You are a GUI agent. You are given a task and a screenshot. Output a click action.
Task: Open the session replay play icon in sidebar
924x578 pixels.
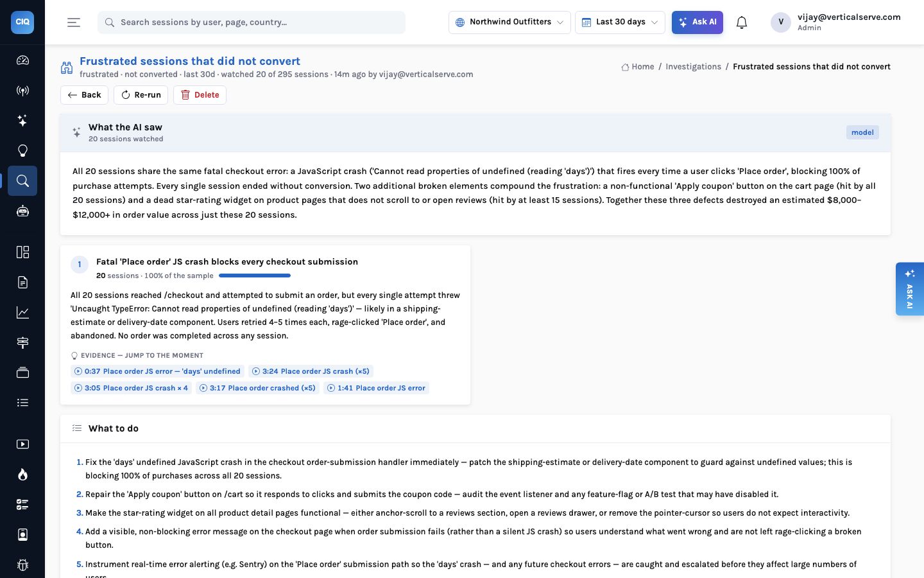22,444
